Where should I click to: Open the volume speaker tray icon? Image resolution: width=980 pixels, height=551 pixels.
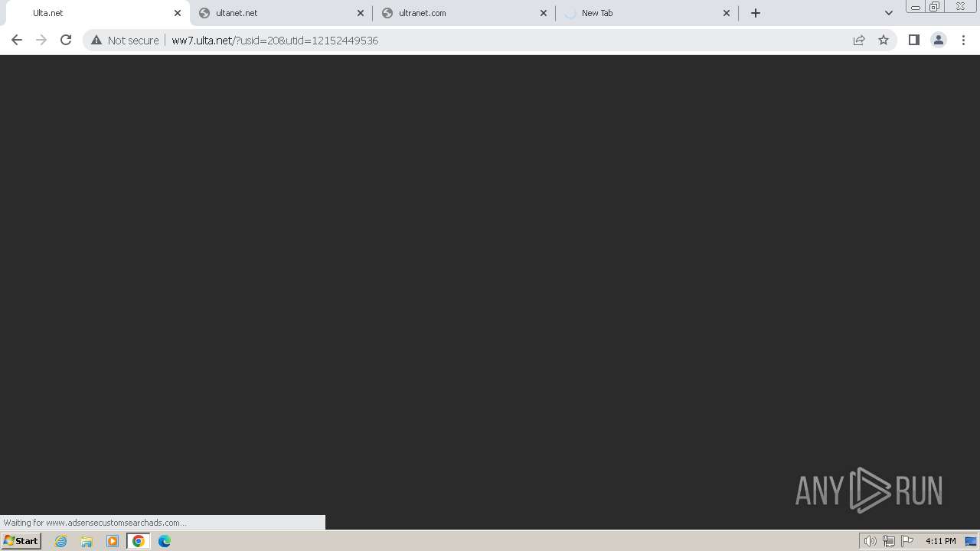870,541
